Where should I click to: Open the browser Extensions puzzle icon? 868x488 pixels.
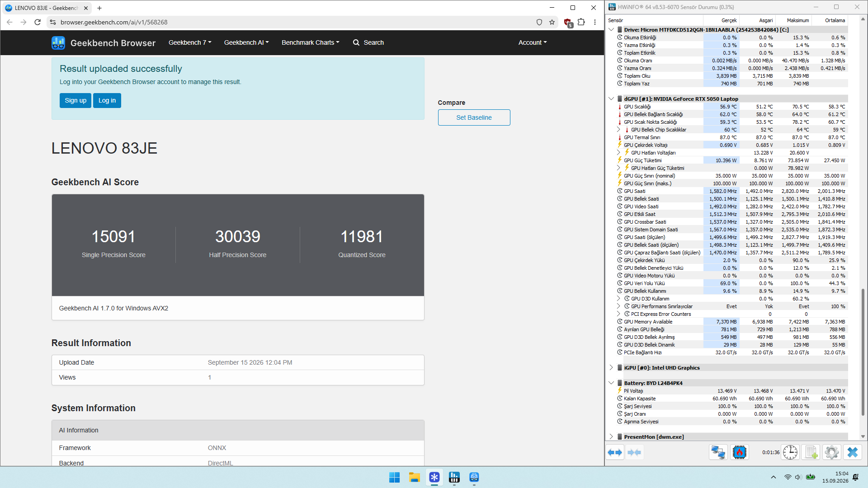point(581,22)
